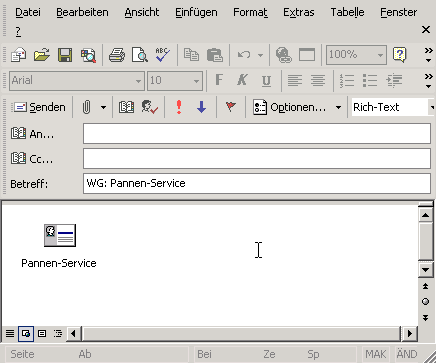Set low importance blue arrow
436x363 pixels.
point(202,107)
